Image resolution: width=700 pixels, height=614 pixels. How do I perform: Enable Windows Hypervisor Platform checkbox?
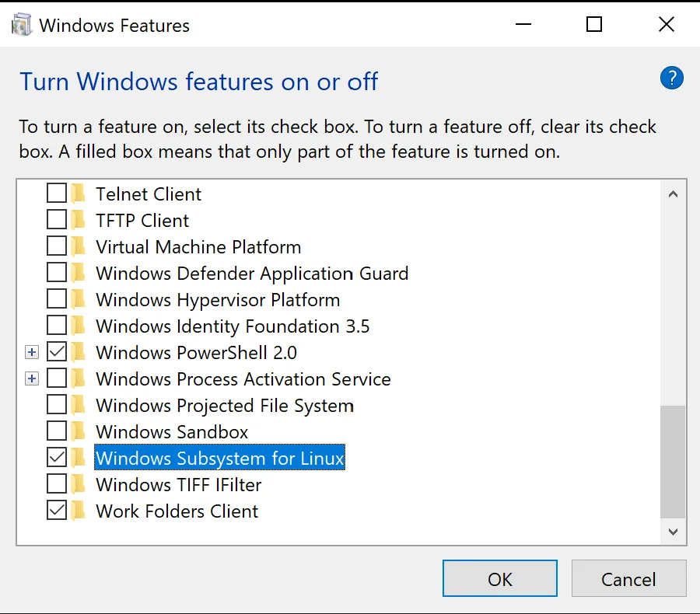(57, 298)
